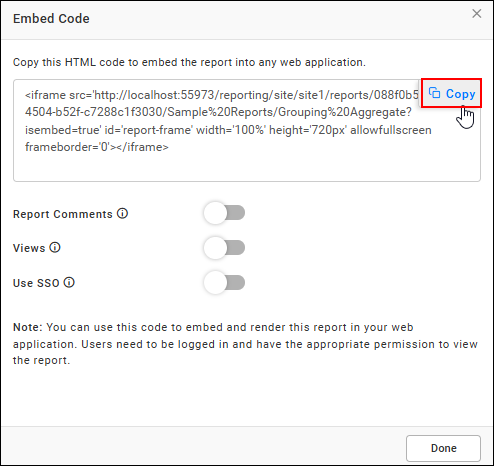This screenshot has width=494, height=466.
Task: Click the overlapping-squares copy icon
Action: click(x=434, y=93)
